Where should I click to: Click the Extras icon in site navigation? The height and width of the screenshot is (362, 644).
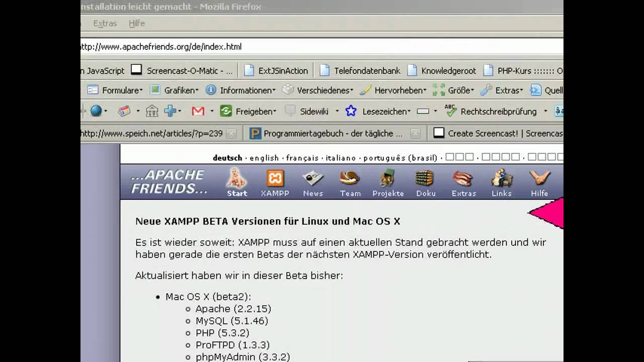463,184
